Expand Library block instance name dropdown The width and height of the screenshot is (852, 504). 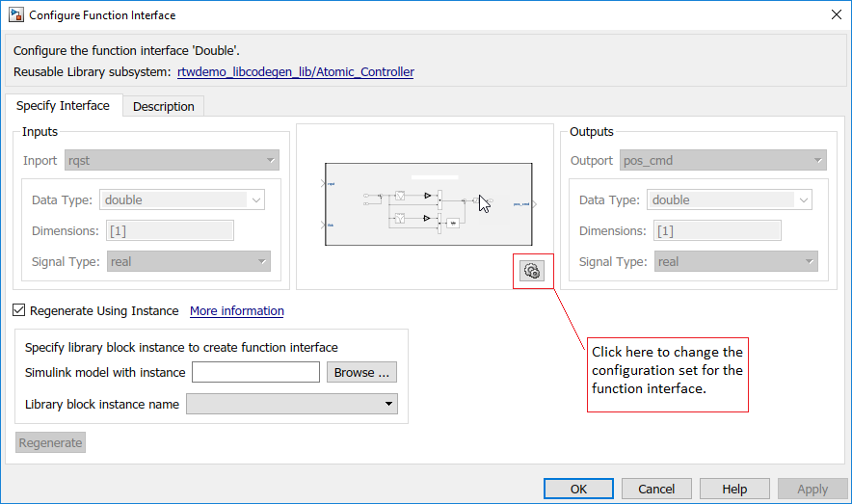click(291, 404)
